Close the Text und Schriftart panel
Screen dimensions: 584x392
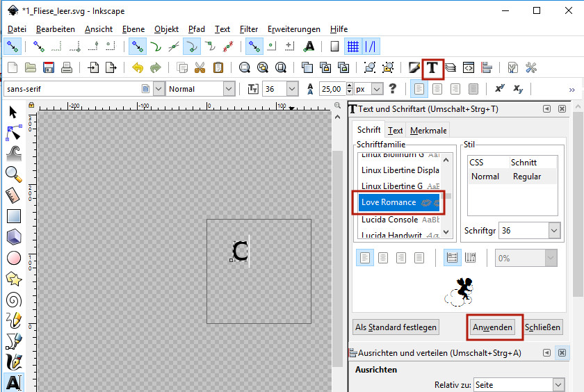tap(562, 108)
